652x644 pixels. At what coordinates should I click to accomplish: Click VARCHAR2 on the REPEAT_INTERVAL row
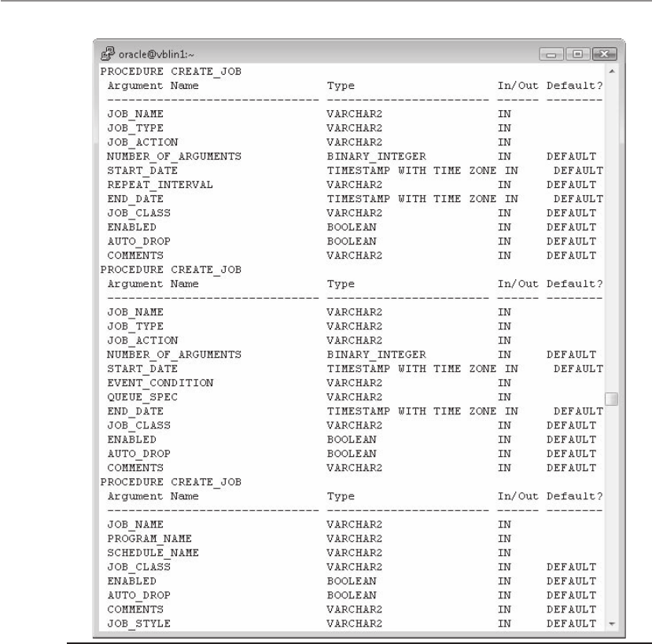pos(354,185)
